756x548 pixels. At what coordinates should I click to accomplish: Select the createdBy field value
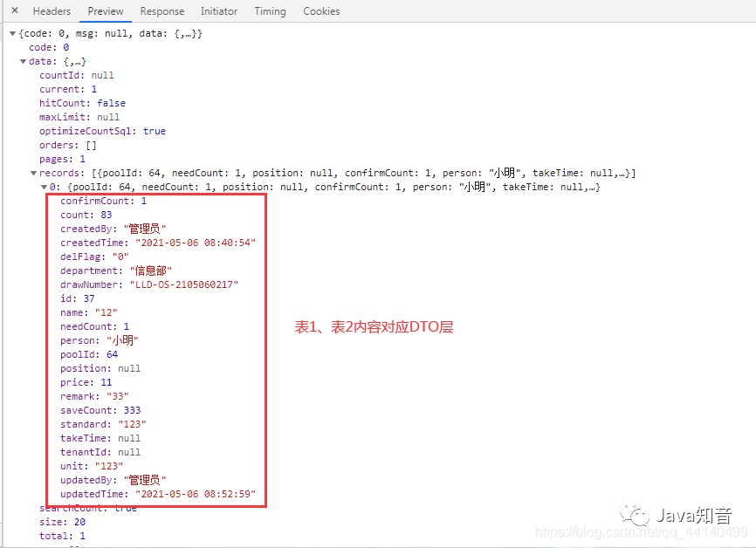tap(145, 228)
